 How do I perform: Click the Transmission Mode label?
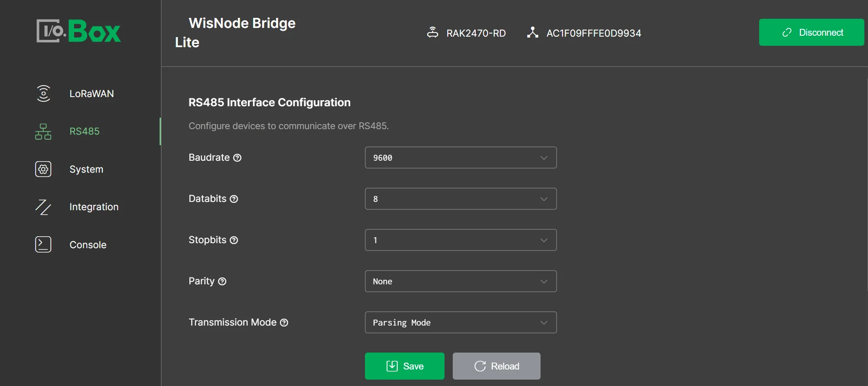coord(233,322)
